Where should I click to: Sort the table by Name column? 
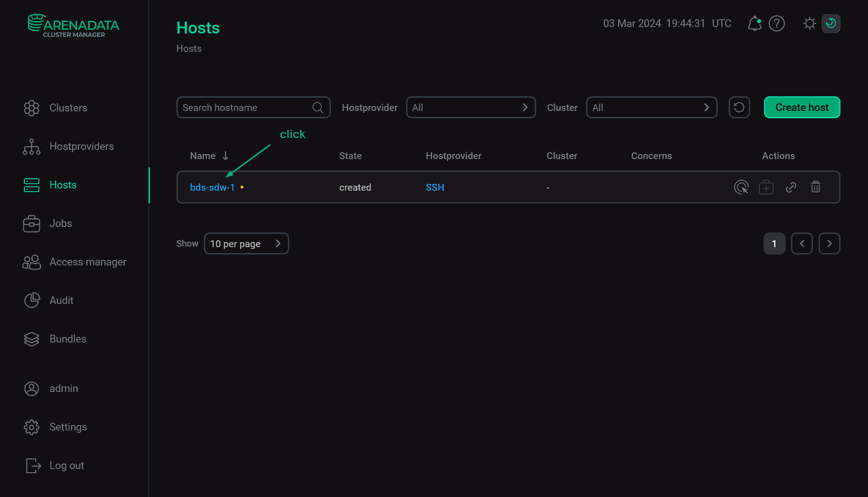209,156
